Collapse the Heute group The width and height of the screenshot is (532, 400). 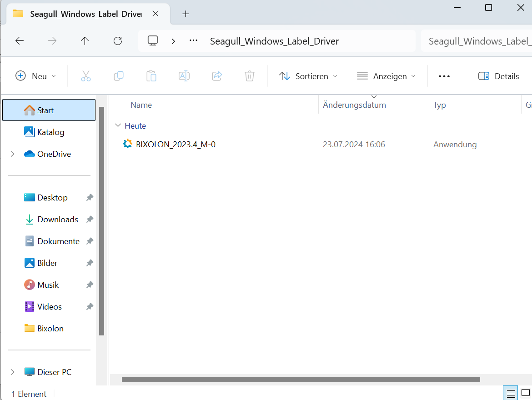pos(118,125)
